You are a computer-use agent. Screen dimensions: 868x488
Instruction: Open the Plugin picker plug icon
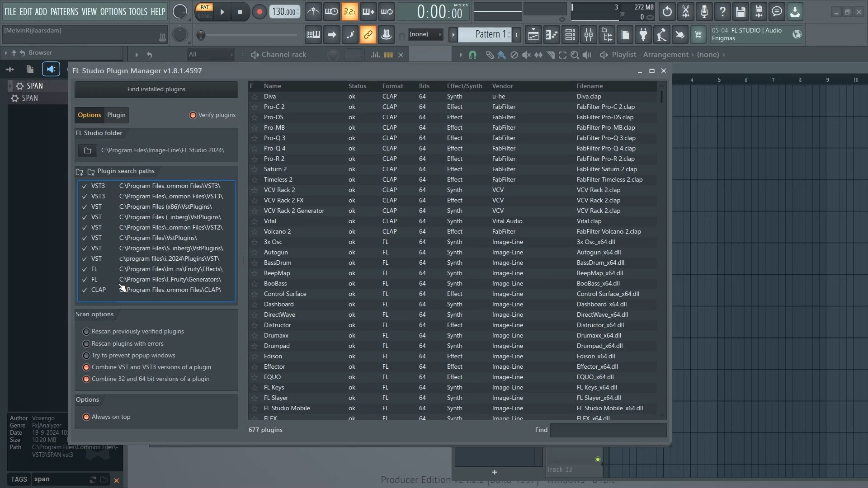[643, 35]
